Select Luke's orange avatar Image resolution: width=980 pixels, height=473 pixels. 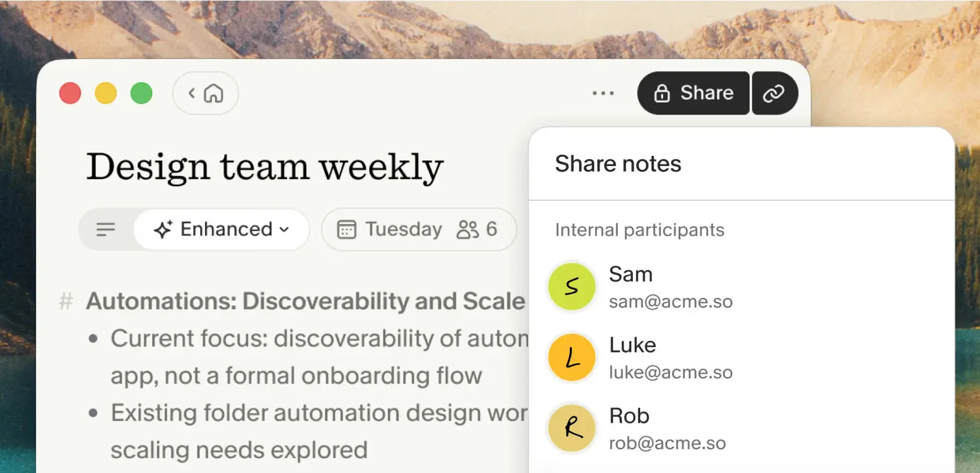click(572, 357)
